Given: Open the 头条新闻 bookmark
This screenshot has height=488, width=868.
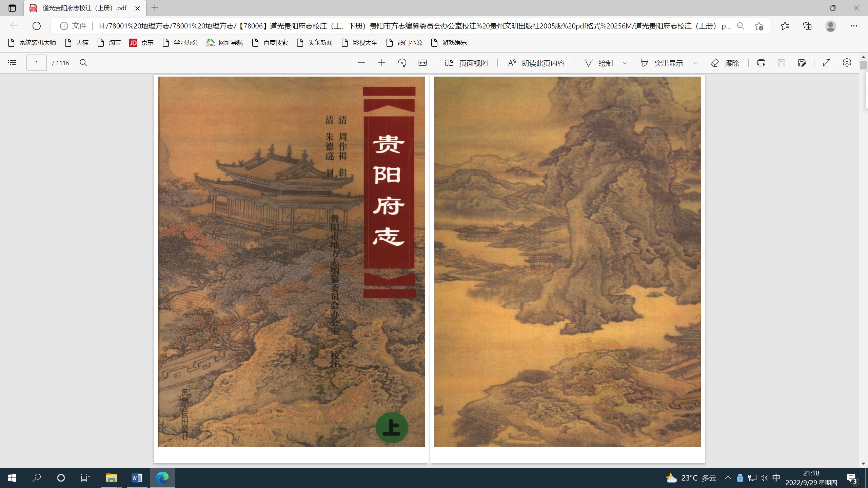Looking at the screenshot, I should pyautogui.click(x=315, y=43).
